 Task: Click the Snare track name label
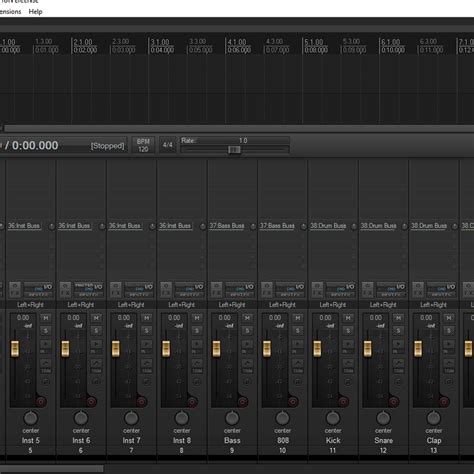(x=383, y=440)
